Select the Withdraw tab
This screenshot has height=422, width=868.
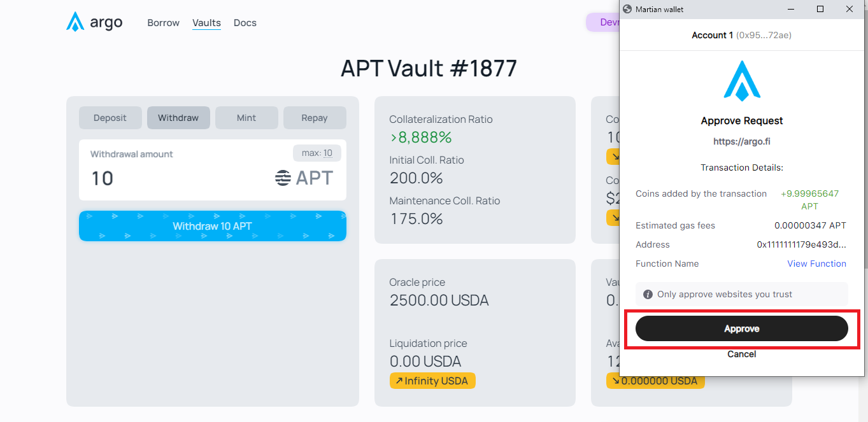pyautogui.click(x=178, y=118)
